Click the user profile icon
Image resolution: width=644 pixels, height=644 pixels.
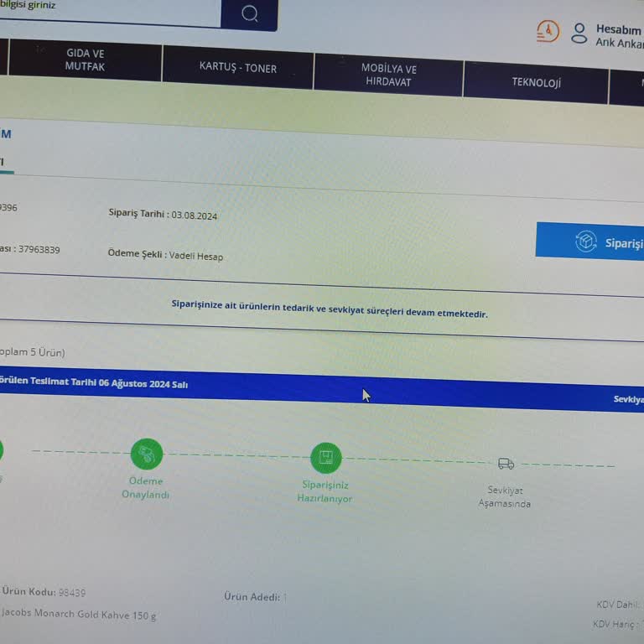[x=579, y=34]
